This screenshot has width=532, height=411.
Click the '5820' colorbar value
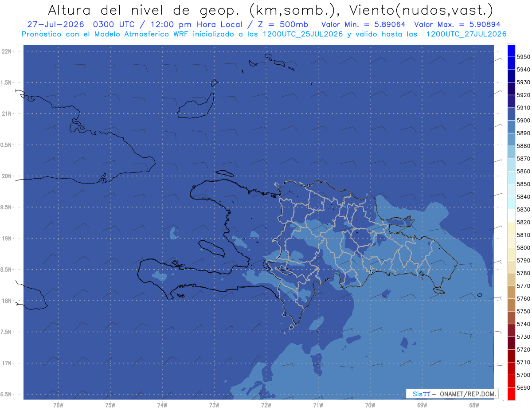[x=524, y=222]
